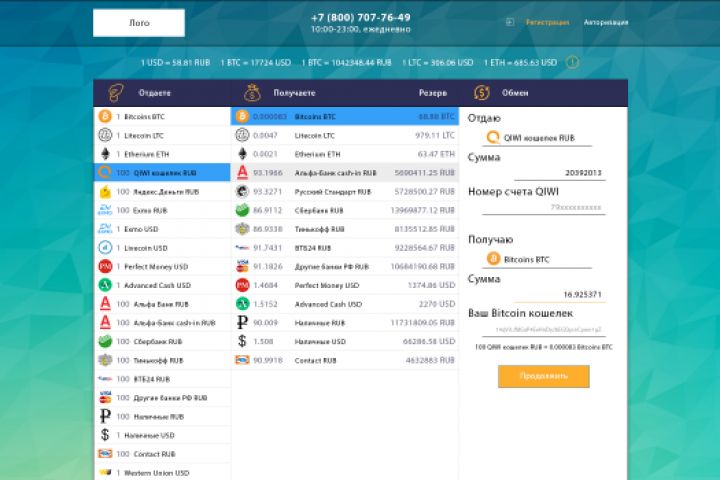Click the Тинькофф RUB icon in the left list
Screen dimensions: 720x480
tap(105, 360)
